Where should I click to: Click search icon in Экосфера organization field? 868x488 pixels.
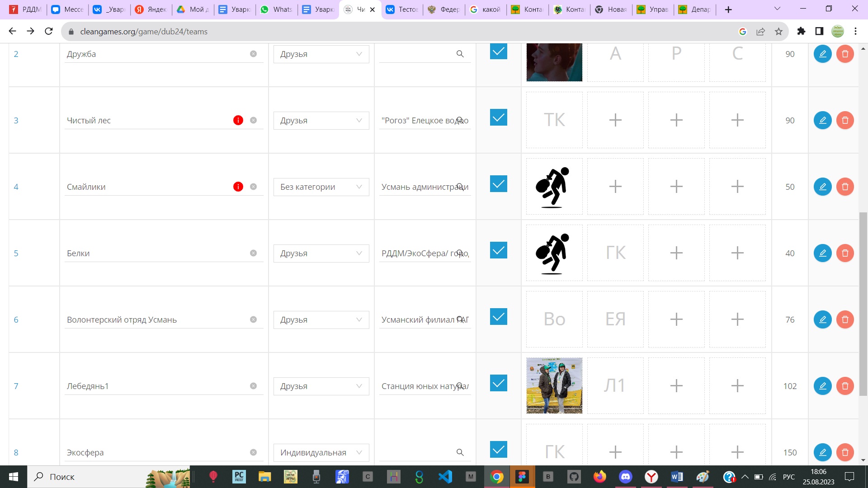460,452
